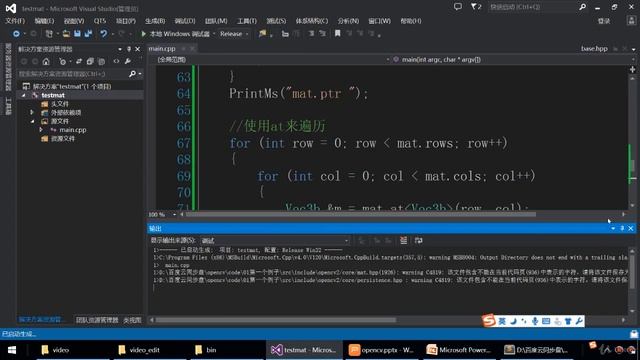640x360 pixels.
Task: Click the Sogou toolbox wrench icon
Action: coord(579,321)
